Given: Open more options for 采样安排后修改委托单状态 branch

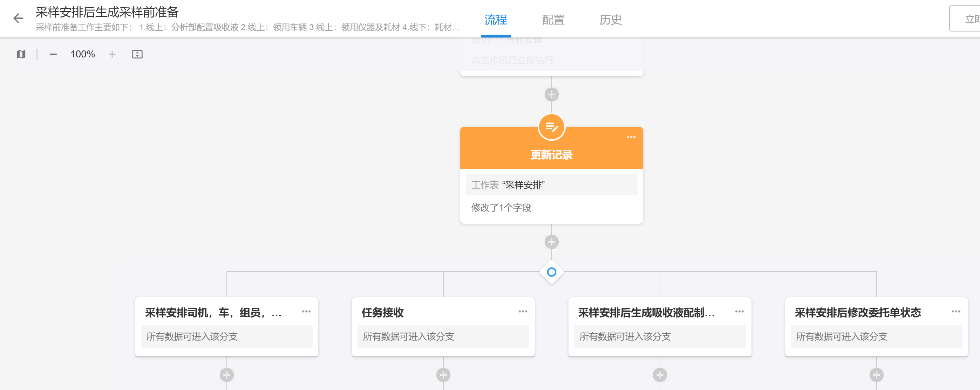Looking at the screenshot, I should (x=956, y=311).
